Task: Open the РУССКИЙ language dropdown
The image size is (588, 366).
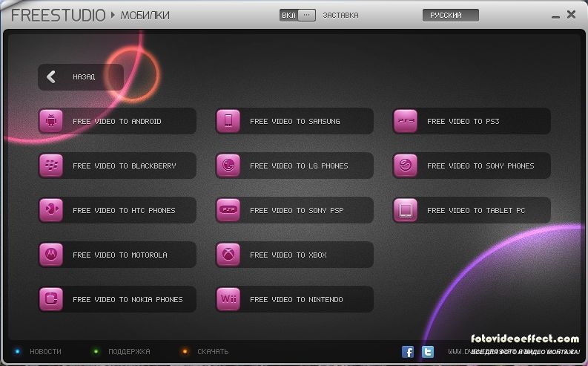Action: coord(450,16)
